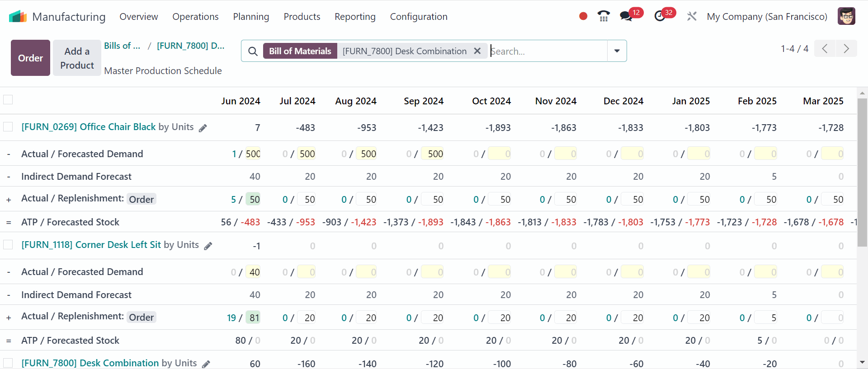The image size is (868, 369).
Task: Check the Corner Desk Left Sit checkbox
Action: pyautogui.click(x=8, y=245)
